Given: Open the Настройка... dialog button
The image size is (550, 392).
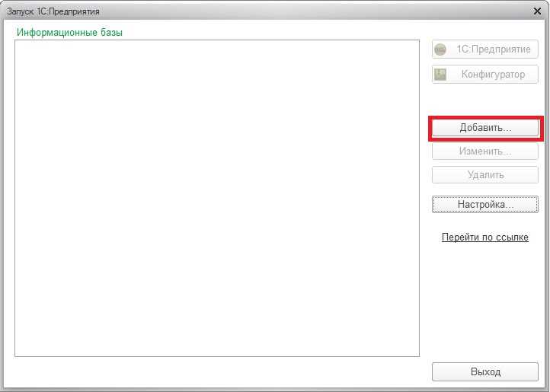Looking at the screenshot, I should click(x=485, y=205).
